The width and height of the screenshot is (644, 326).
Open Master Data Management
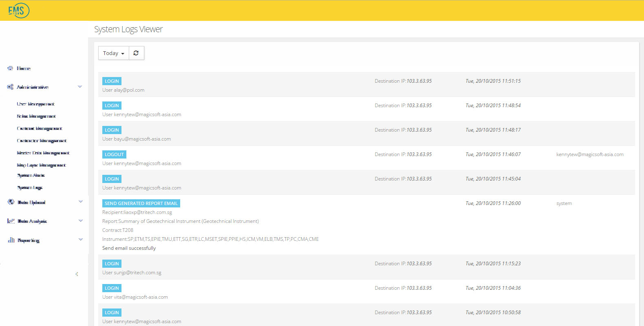point(43,153)
